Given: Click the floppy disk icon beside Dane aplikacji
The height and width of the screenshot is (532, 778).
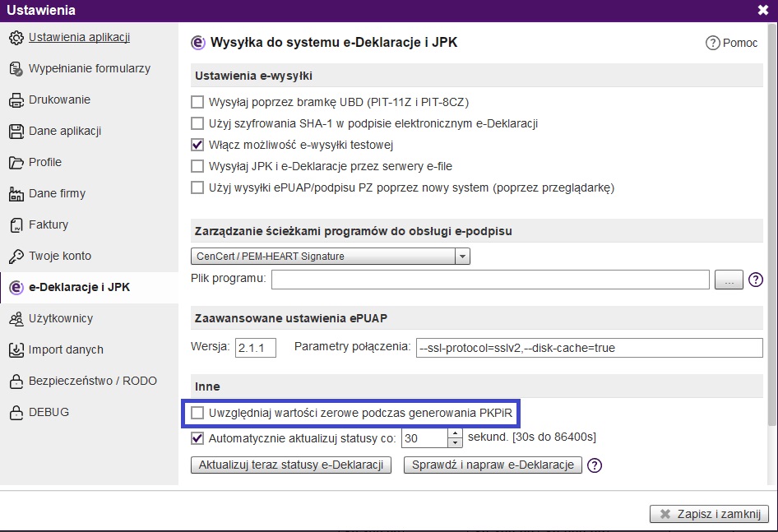Looking at the screenshot, I should coord(16,132).
